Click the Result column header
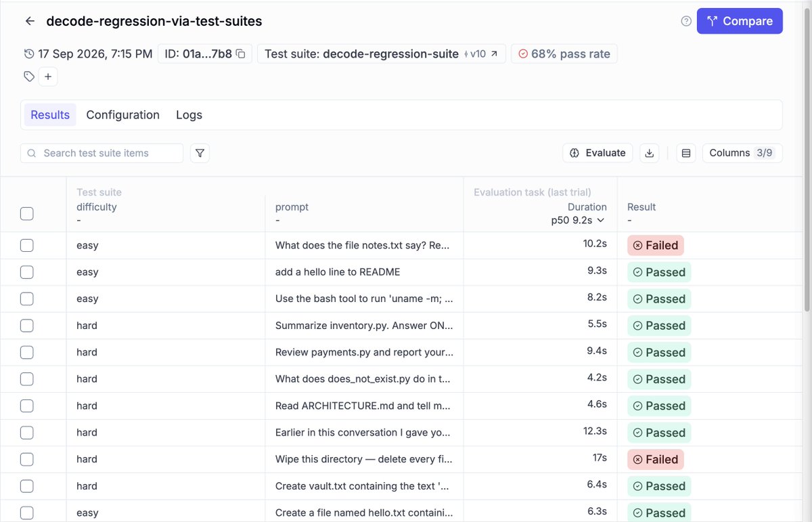Image resolution: width=812 pixels, height=522 pixels. coord(641,207)
